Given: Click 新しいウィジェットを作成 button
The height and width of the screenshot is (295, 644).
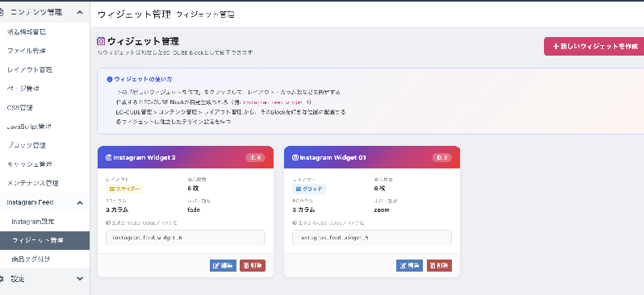Looking at the screenshot, I should (595, 47).
